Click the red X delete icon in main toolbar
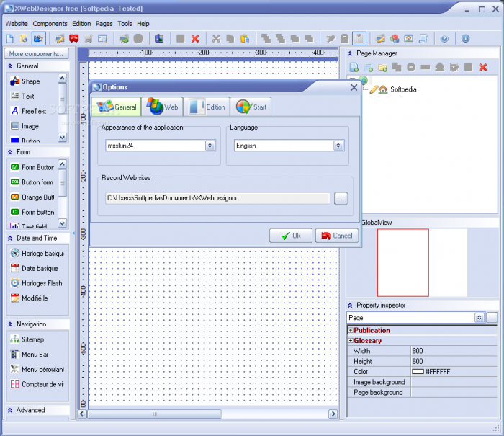Screen dimensions: 504x436 [195, 38]
